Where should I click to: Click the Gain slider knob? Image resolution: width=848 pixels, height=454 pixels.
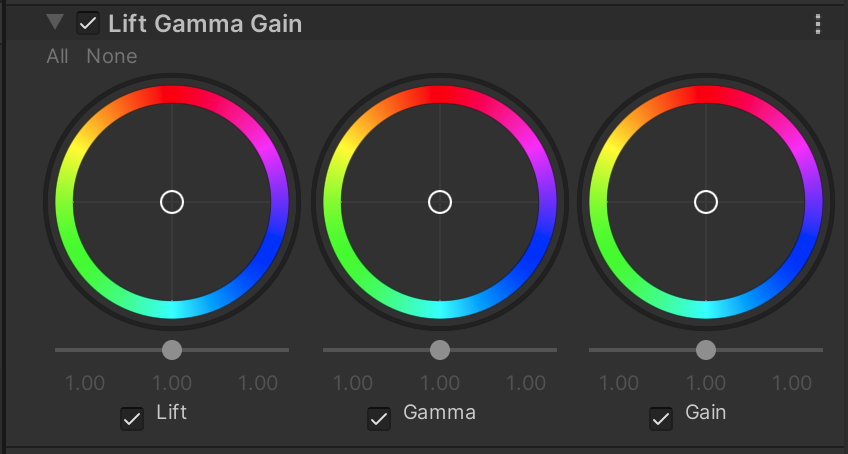(x=706, y=349)
